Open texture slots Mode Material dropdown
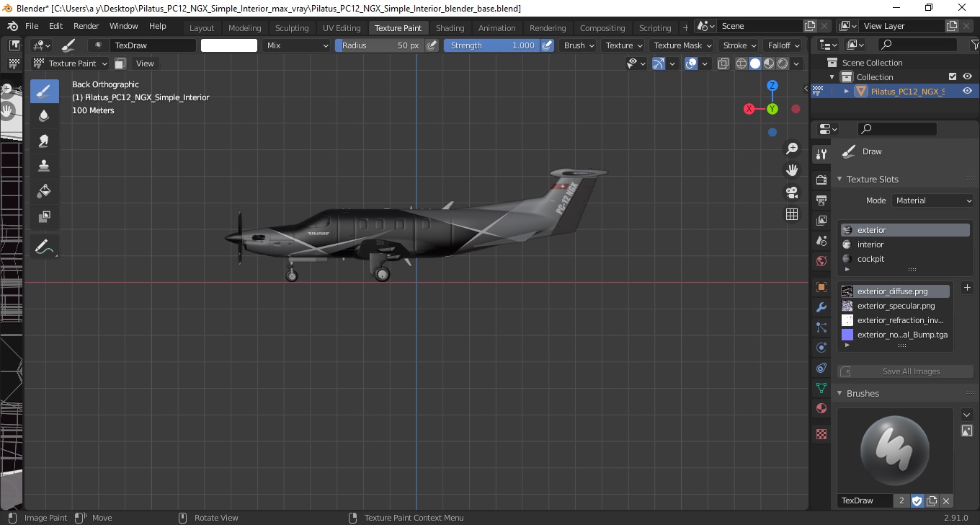 tap(932, 200)
